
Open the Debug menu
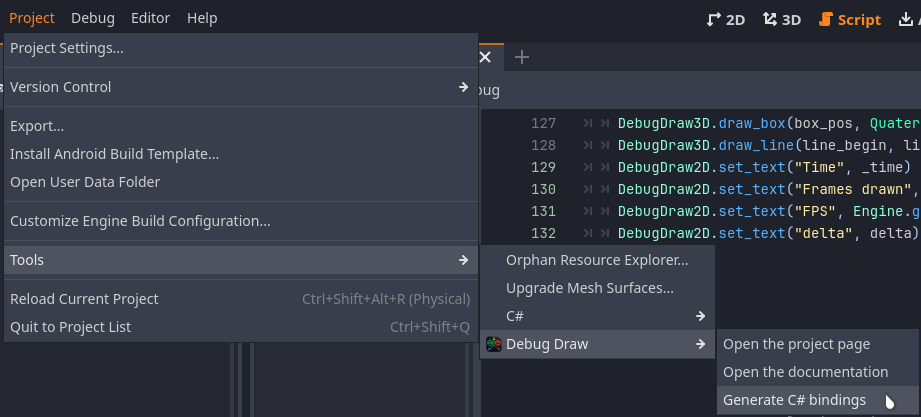92,18
